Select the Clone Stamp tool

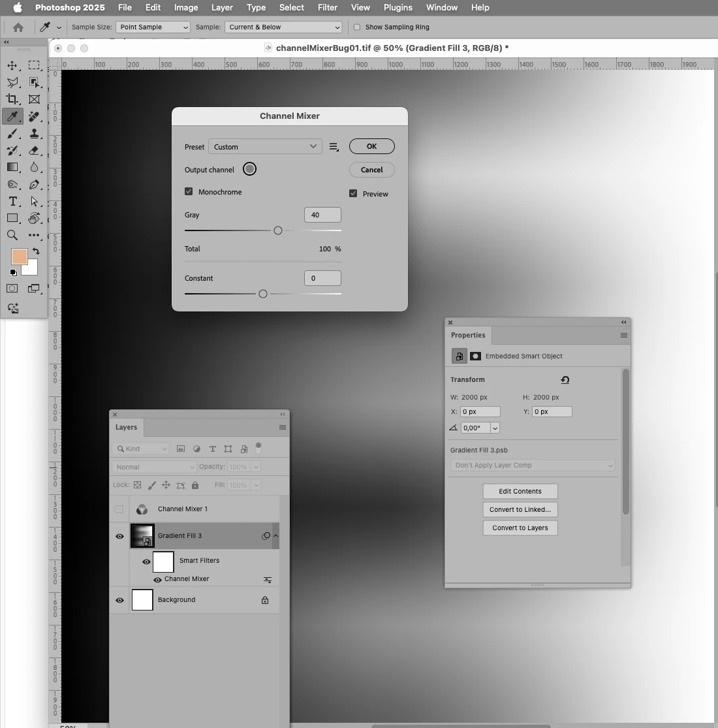click(34, 134)
